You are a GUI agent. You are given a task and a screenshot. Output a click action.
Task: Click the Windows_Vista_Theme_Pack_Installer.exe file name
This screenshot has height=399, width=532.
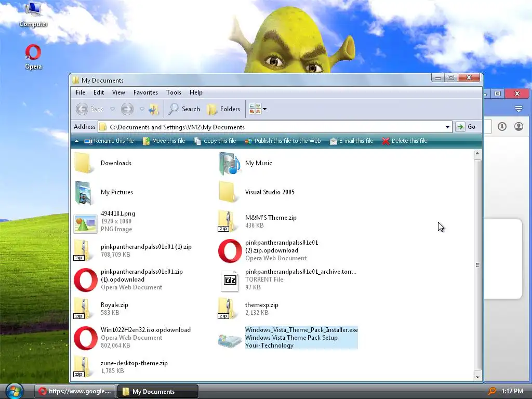click(301, 330)
